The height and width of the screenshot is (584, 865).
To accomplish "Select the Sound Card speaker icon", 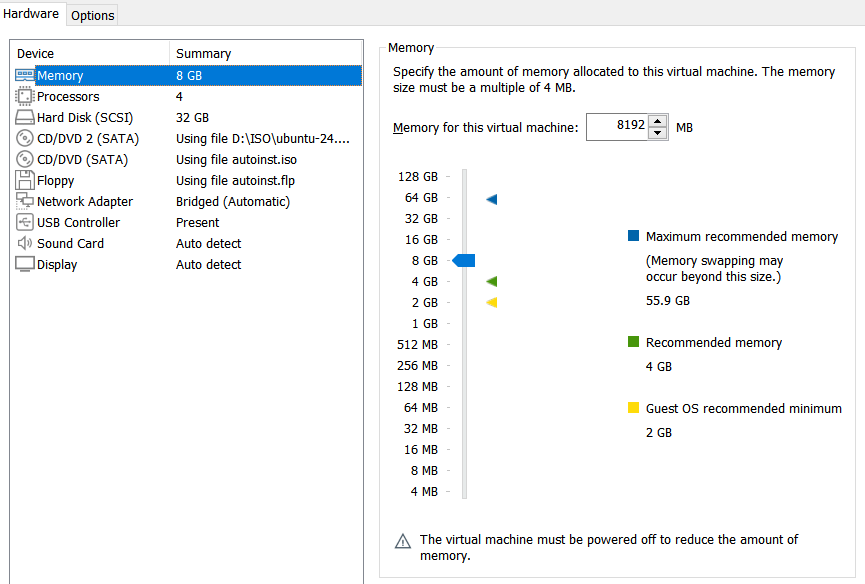I will click(25, 244).
